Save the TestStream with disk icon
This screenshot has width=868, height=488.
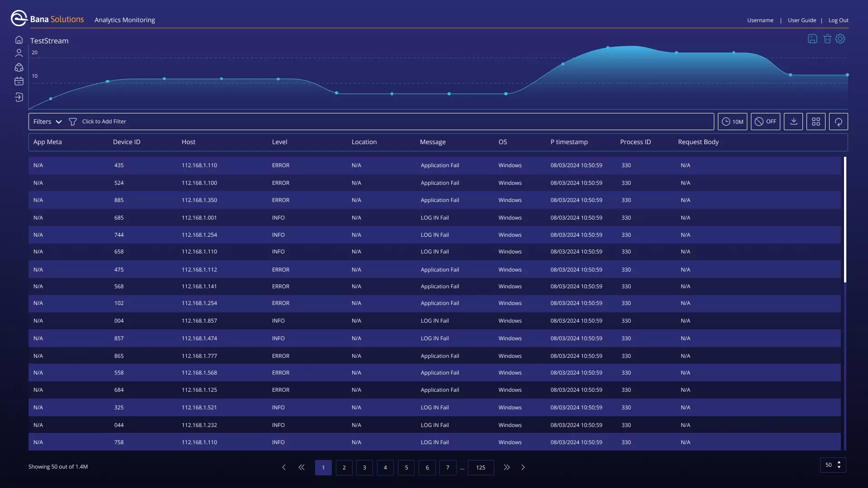click(812, 39)
